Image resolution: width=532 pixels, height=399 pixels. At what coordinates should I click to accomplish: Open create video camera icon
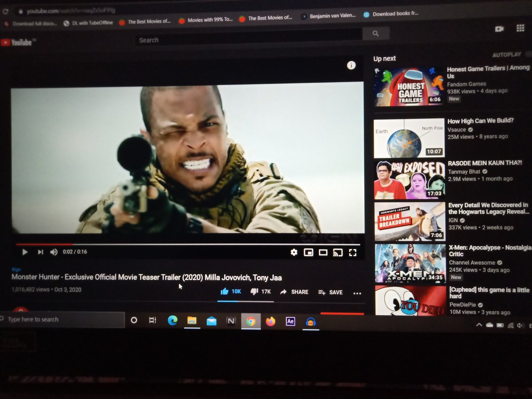(x=499, y=29)
